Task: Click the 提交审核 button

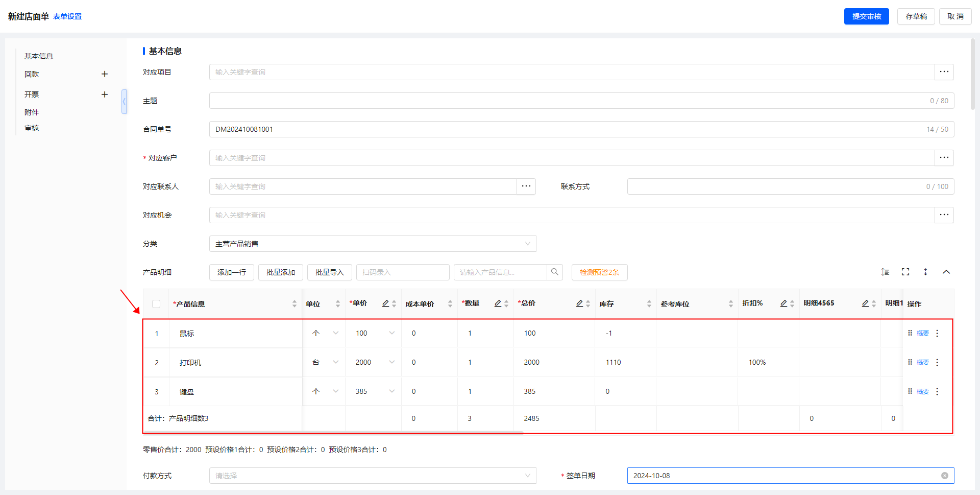Action: (866, 16)
